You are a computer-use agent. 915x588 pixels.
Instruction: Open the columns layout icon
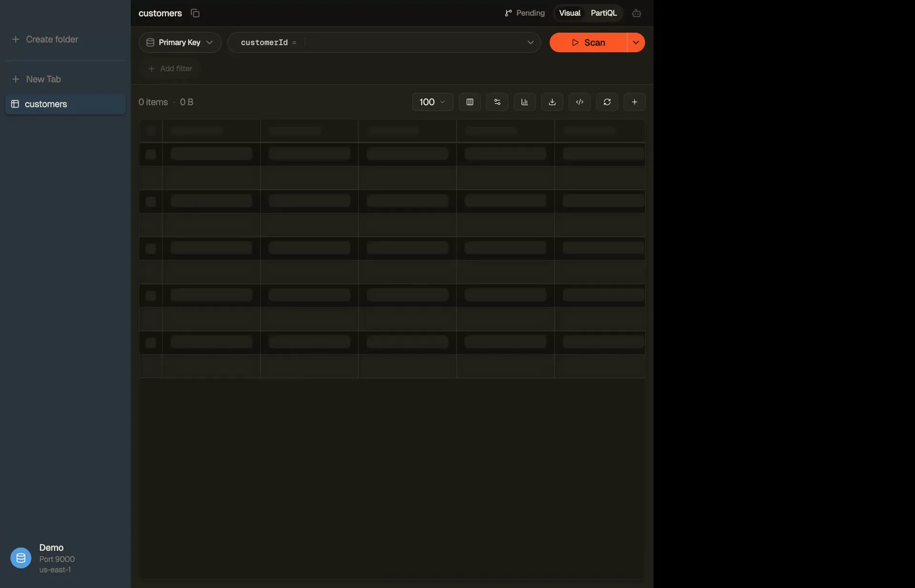(x=469, y=102)
